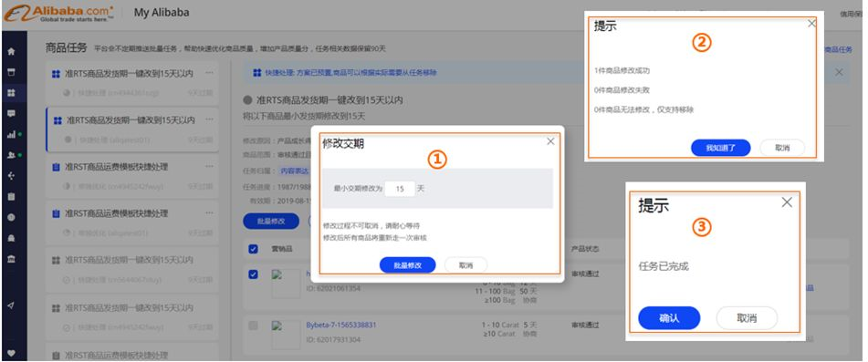Click the text ID: 62017931304

(x=333, y=339)
